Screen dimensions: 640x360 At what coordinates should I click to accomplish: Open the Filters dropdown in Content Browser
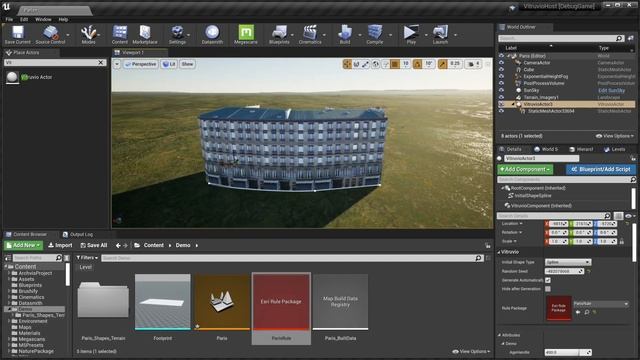(x=87, y=258)
